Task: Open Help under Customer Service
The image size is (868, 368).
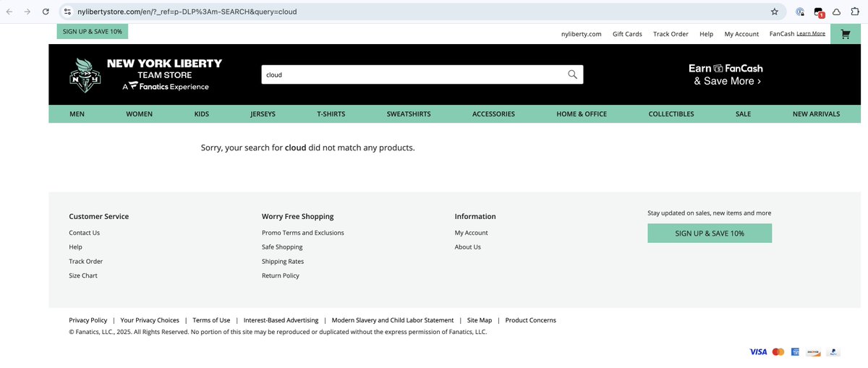Action: 76,247
